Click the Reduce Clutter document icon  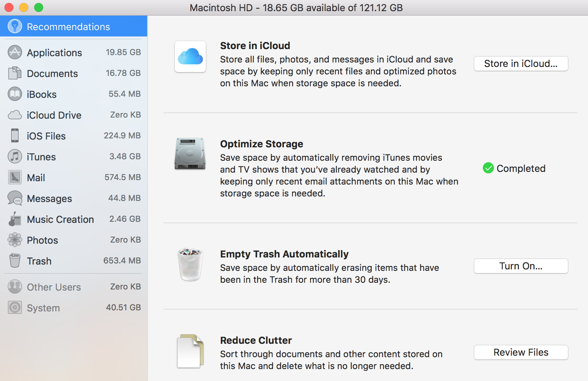pyautogui.click(x=190, y=351)
